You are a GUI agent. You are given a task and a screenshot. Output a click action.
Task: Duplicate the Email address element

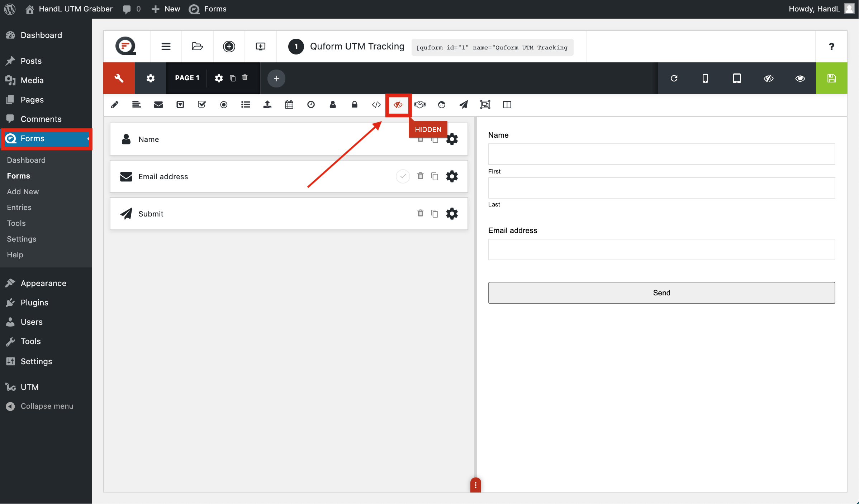435,176
